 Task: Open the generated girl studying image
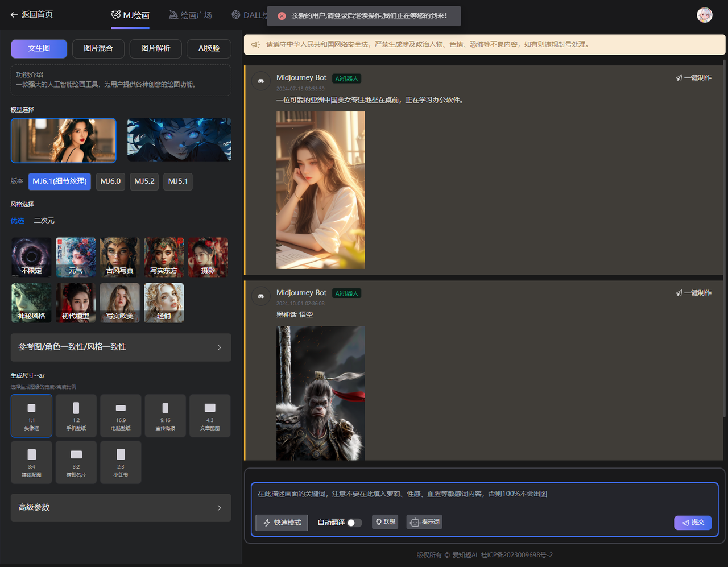(321, 190)
